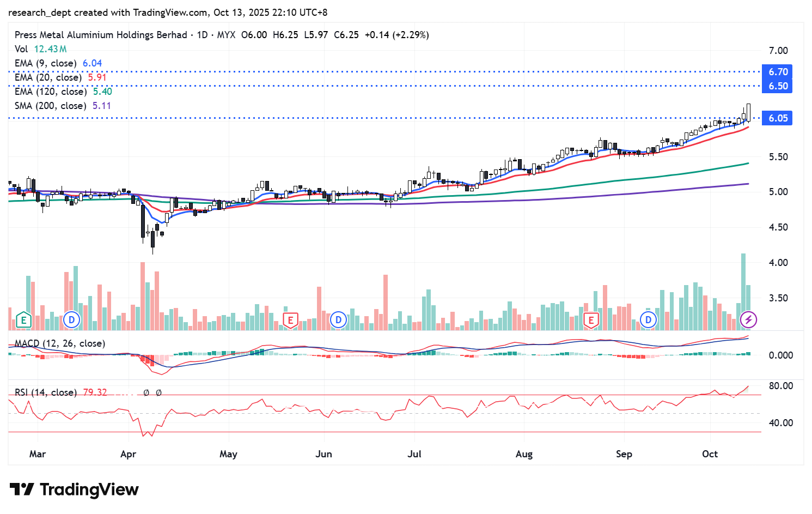Open the dividend marker in mid-March

click(x=71, y=320)
